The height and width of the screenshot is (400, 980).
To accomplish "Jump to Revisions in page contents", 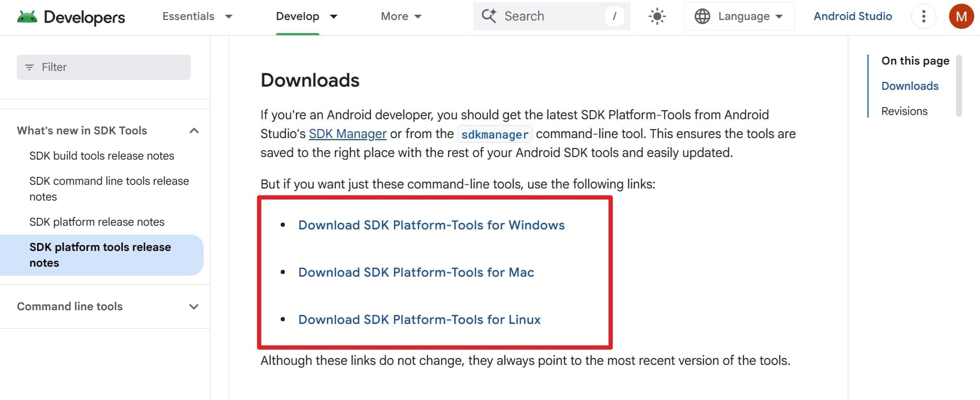I will pyautogui.click(x=904, y=111).
